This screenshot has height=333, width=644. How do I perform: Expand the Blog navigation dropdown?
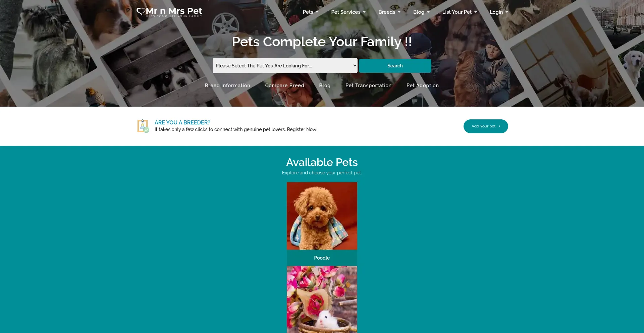pyautogui.click(x=421, y=12)
